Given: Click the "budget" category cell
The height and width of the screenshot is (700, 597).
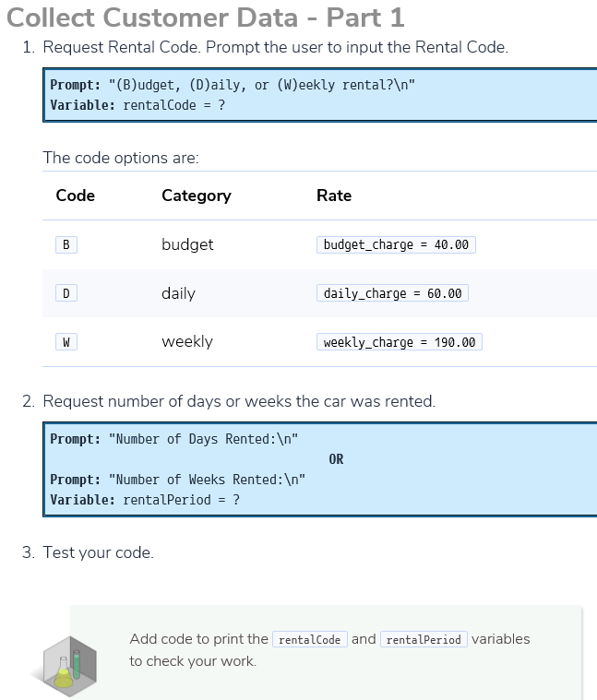Looking at the screenshot, I should click(x=187, y=244).
